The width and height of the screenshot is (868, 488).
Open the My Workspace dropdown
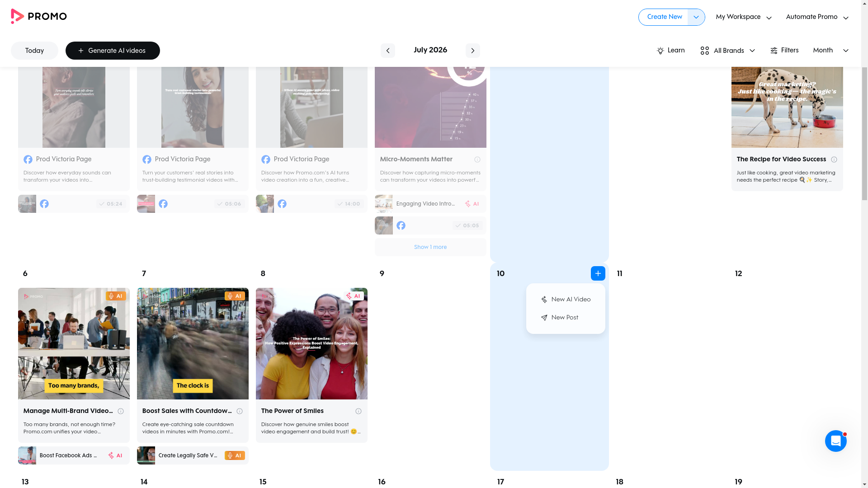coord(744,17)
